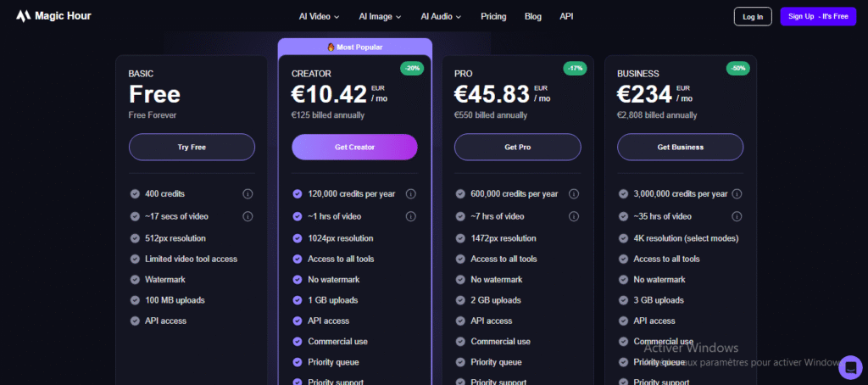
Task: Click info icon next to ~35 hrs of video
Action: (x=737, y=216)
